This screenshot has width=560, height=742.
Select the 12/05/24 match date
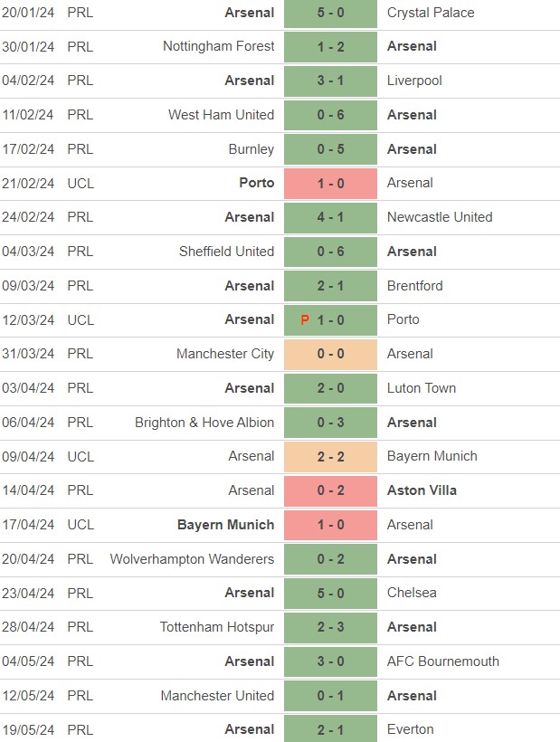point(28,696)
